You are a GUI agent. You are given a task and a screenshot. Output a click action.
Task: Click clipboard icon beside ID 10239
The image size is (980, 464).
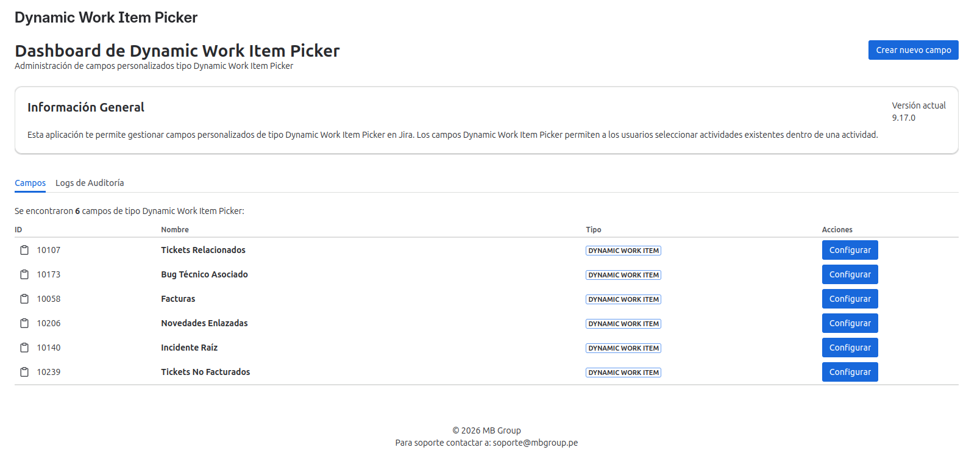[x=24, y=372]
